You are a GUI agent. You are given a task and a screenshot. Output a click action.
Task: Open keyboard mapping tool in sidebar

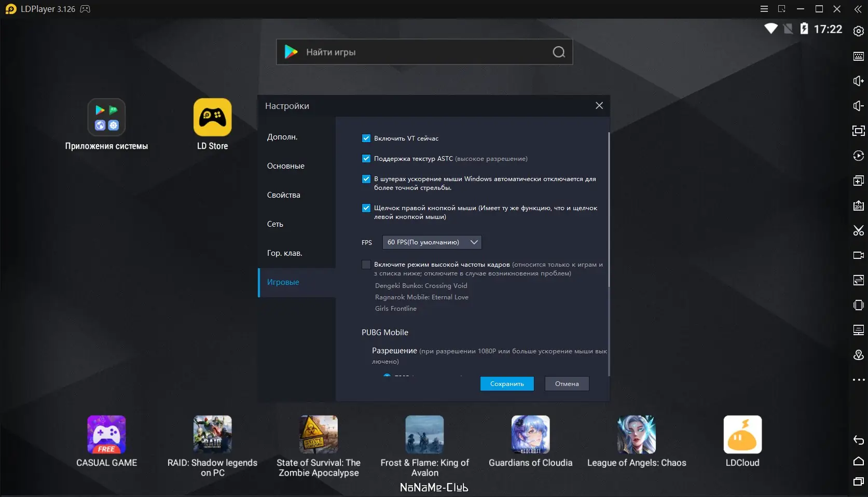[x=859, y=56]
